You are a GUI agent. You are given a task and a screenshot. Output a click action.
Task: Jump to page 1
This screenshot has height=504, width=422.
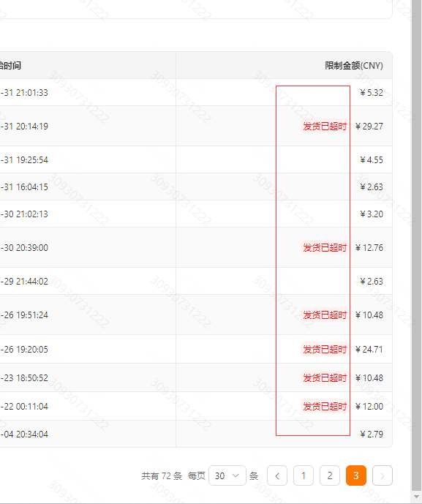click(x=304, y=475)
